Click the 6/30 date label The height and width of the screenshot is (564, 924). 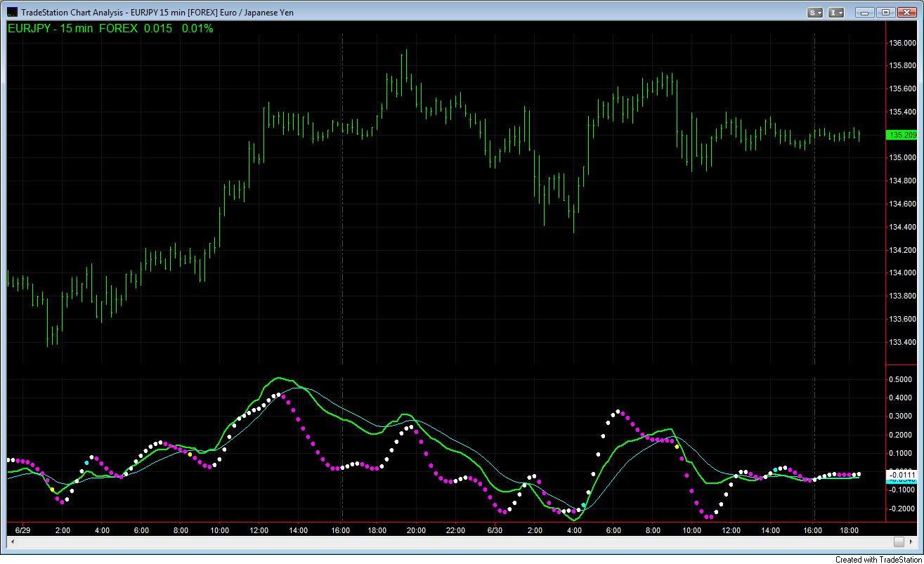click(495, 530)
